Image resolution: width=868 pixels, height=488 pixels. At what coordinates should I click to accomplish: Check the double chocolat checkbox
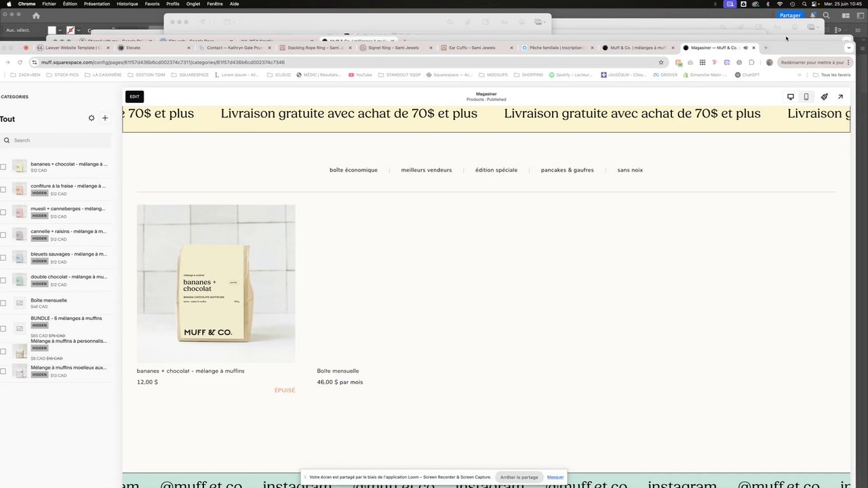[3, 280]
